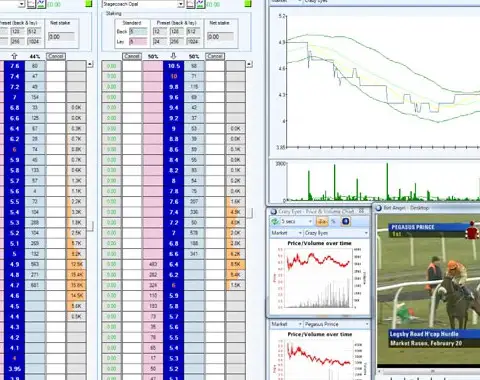Click the price chart icon in the 44% ladder header

[x=31, y=4]
